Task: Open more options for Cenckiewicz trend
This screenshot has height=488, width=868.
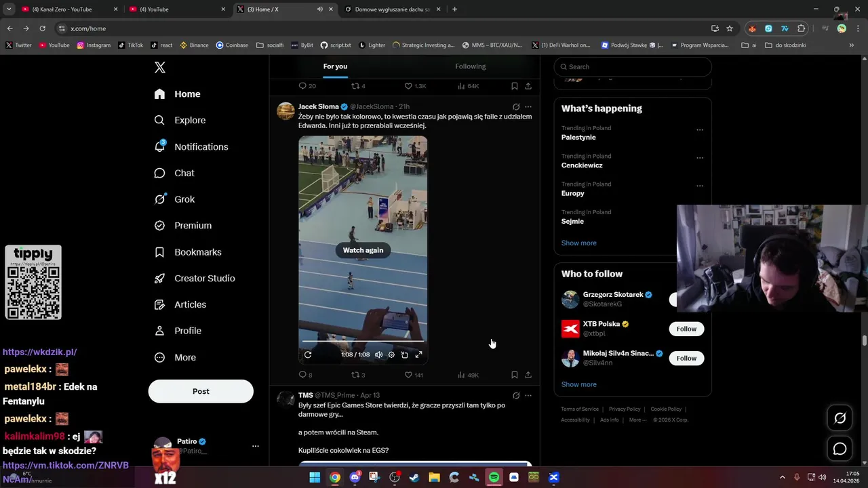Action: pos(700,158)
